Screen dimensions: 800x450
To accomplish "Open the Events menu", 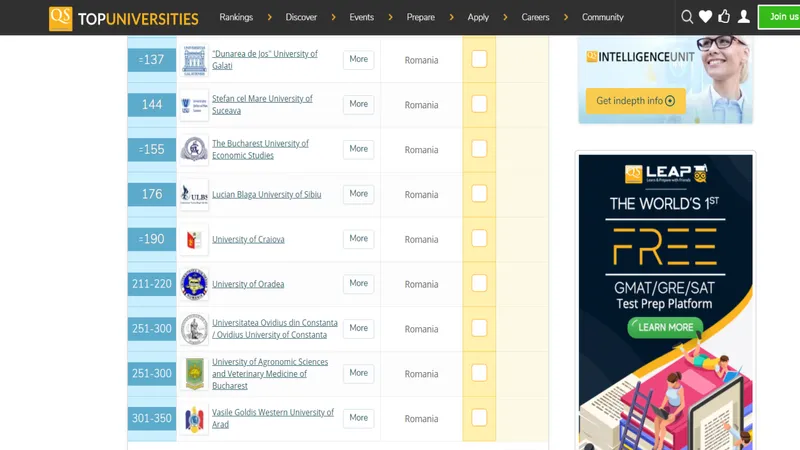I will pos(362,17).
